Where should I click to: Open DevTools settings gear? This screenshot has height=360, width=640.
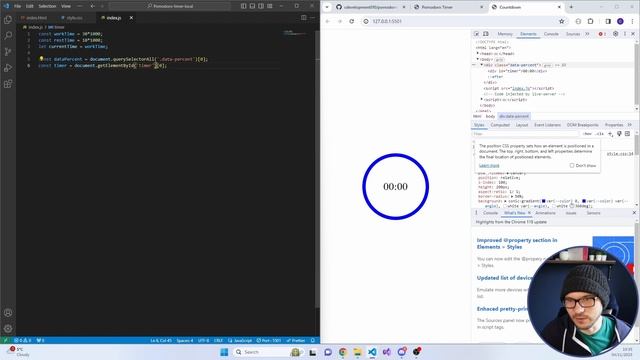[616, 34]
